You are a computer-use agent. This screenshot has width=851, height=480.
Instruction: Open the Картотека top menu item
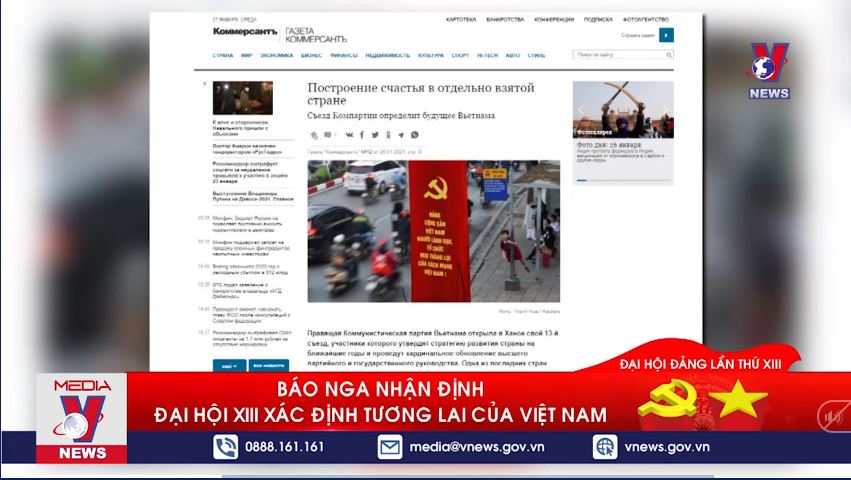point(461,20)
